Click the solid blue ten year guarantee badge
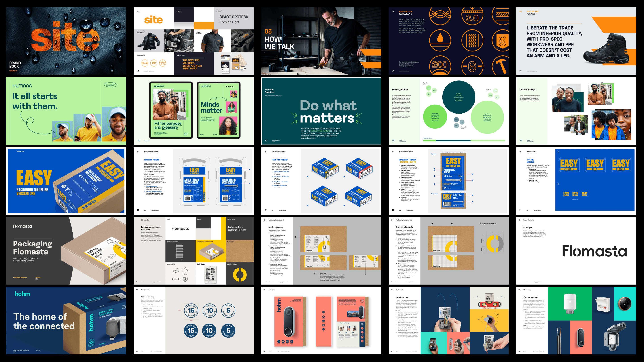644x362 pixels. pyautogui.click(x=210, y=330)
